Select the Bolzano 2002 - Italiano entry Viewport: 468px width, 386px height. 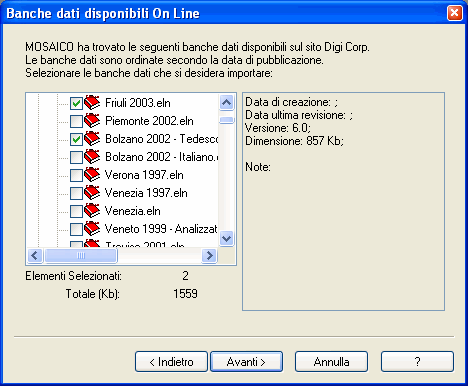coord(162,157)
